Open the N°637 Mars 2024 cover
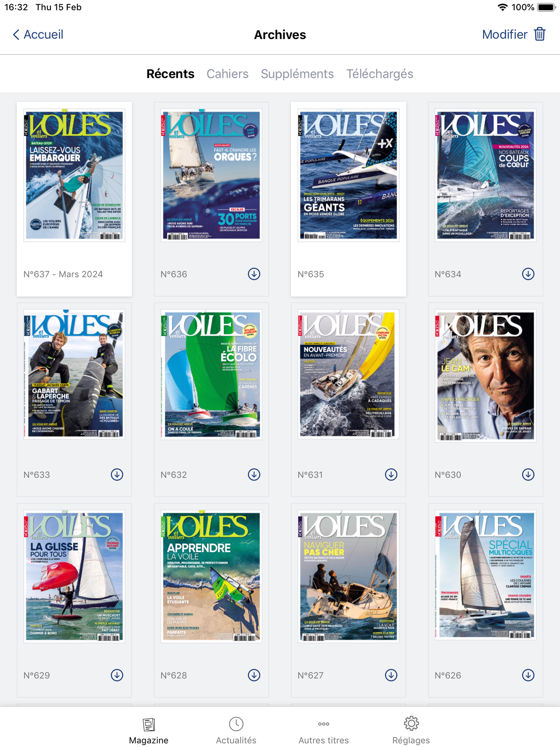Screen dimensions: 560x747 tap(74, 175)
